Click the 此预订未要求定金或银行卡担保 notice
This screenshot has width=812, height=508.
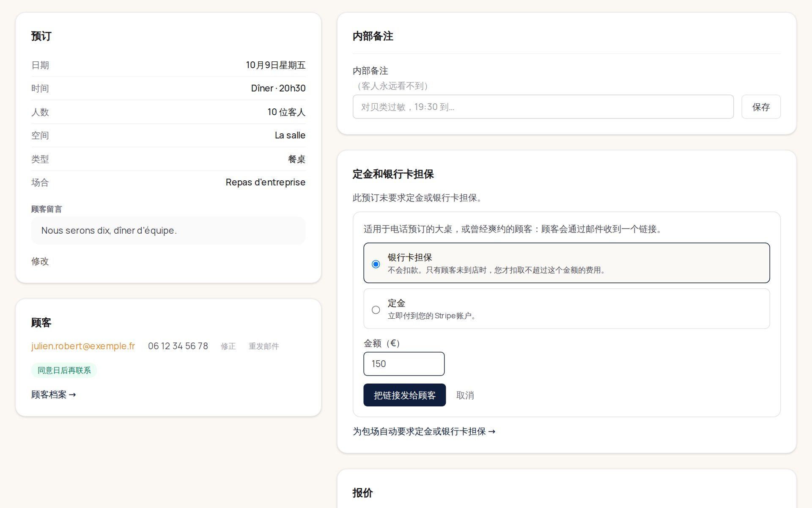point(417,198)
